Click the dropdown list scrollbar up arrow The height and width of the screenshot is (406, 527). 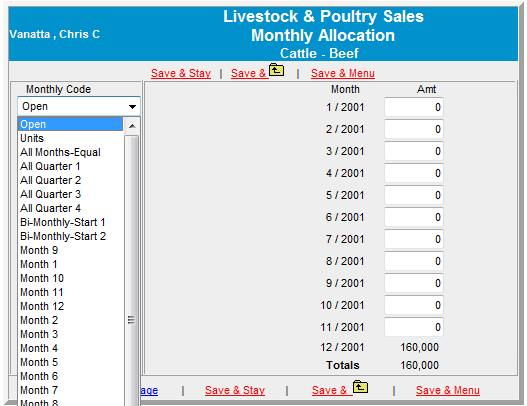(132, 126)
